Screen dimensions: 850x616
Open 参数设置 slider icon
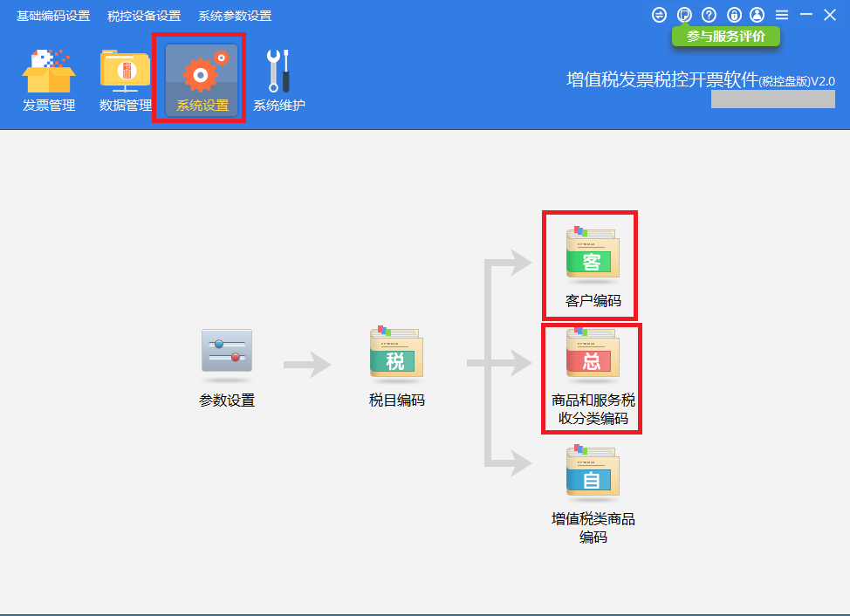click(x=227, y=352)
